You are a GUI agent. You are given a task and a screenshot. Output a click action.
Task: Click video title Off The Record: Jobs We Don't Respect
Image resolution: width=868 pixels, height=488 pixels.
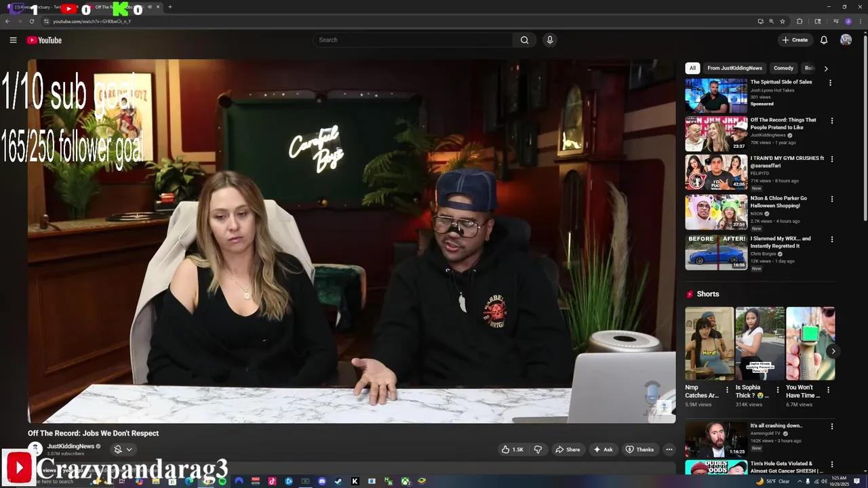coord(93,433)
